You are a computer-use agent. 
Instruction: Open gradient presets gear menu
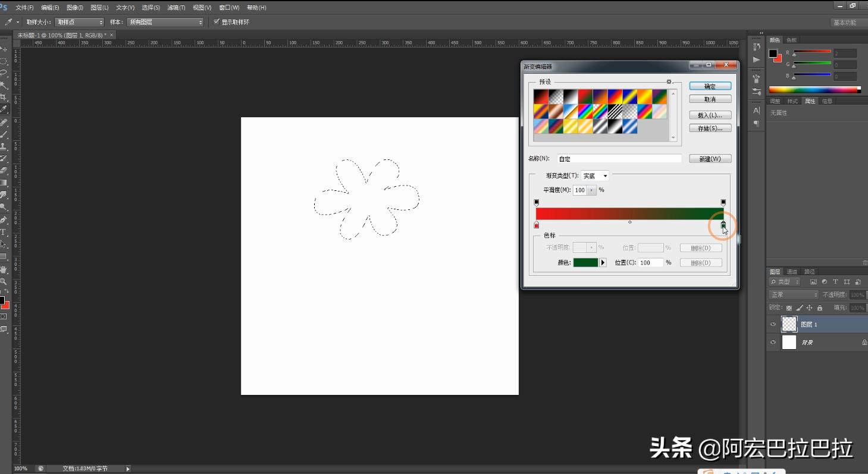pyautogui.click(x=669, y=81)
